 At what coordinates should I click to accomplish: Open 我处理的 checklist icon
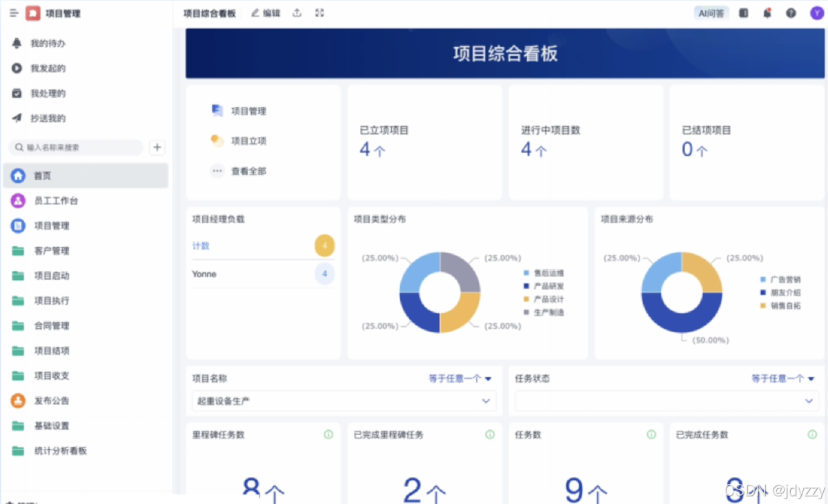pyautogui.click(x=17, y=93)
